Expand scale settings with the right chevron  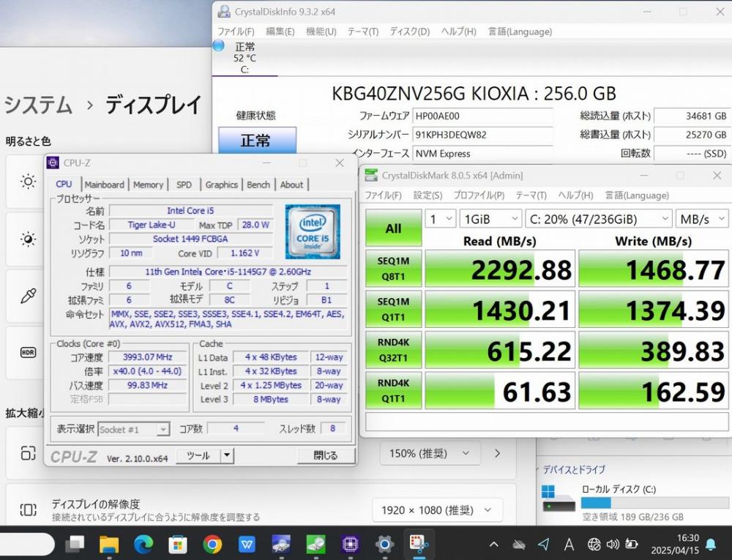point(498,453)
